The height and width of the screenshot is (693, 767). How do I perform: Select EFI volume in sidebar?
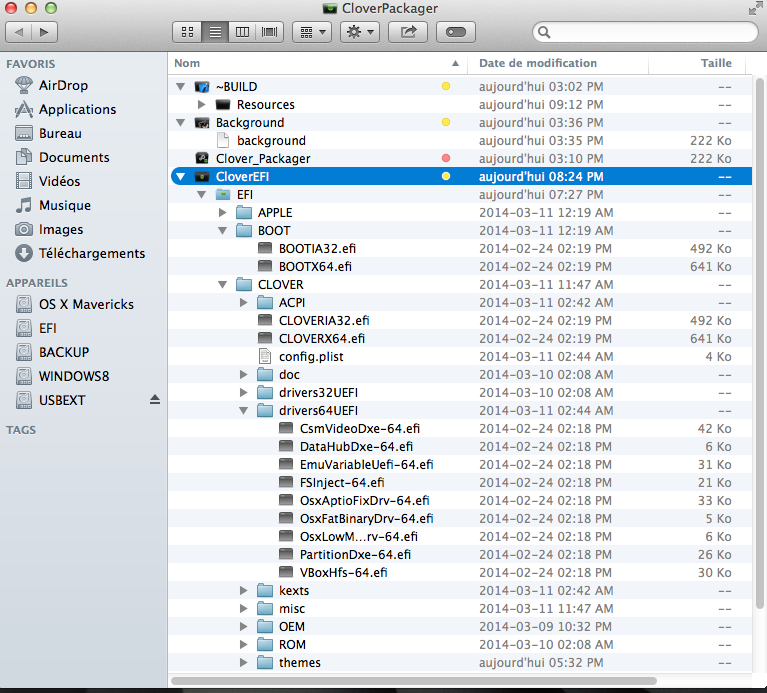click(36, 328)
